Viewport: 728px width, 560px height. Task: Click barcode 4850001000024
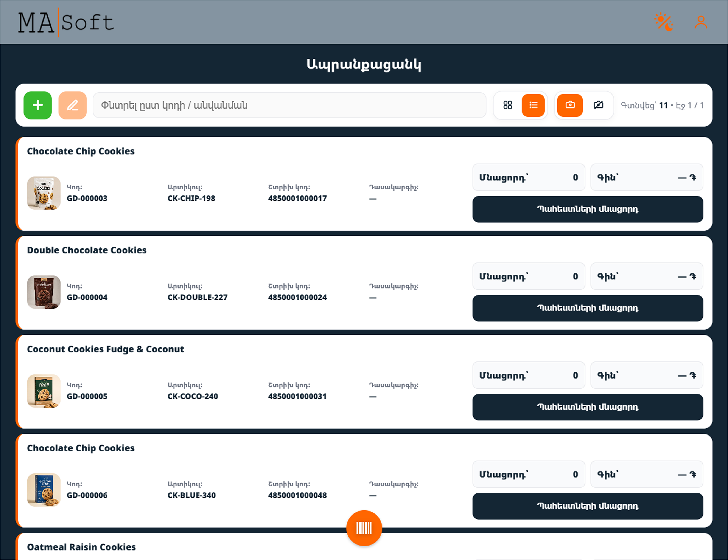tap(297, 297)
